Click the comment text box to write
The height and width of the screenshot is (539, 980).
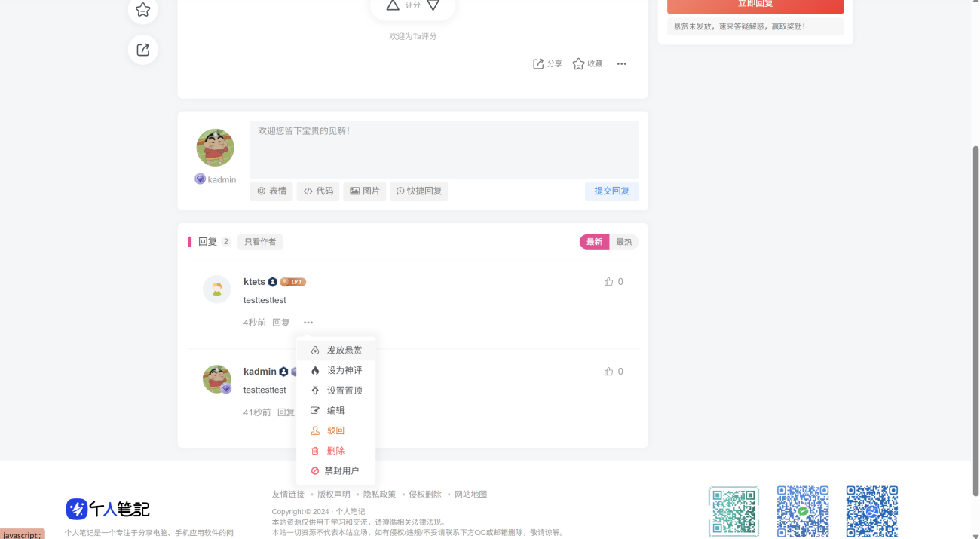[444, 149]
